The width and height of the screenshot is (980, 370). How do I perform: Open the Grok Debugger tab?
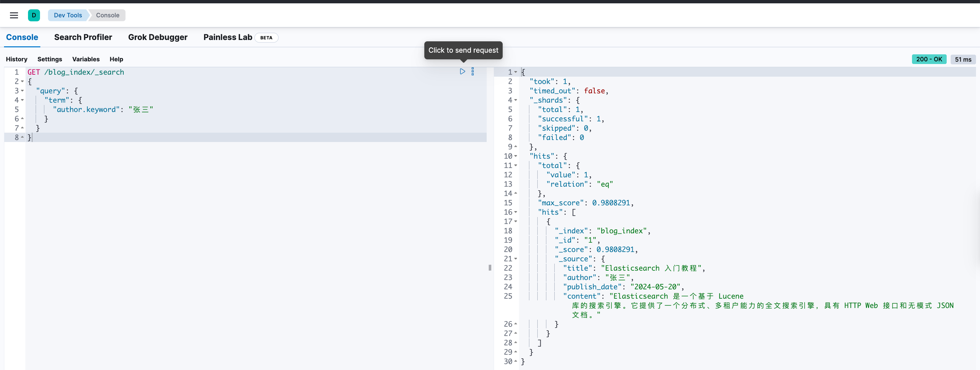pyautogui.click(x=157, y=37)
